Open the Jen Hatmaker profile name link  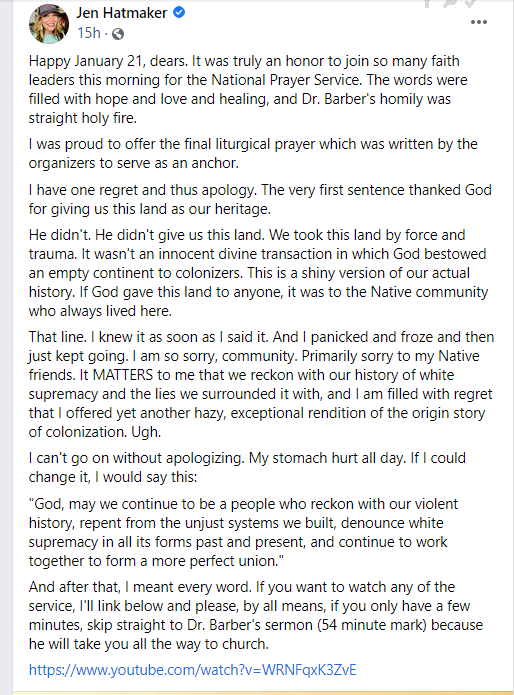click(121, 13)
